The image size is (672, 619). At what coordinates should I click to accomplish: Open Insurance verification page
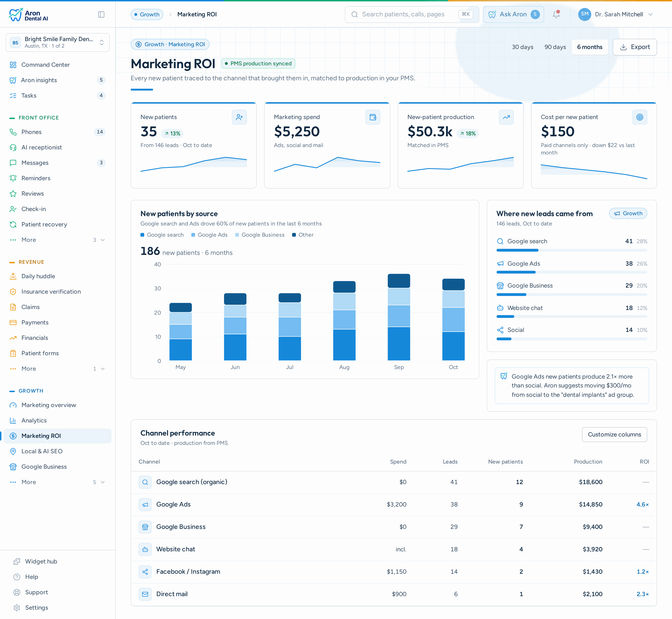58,292
